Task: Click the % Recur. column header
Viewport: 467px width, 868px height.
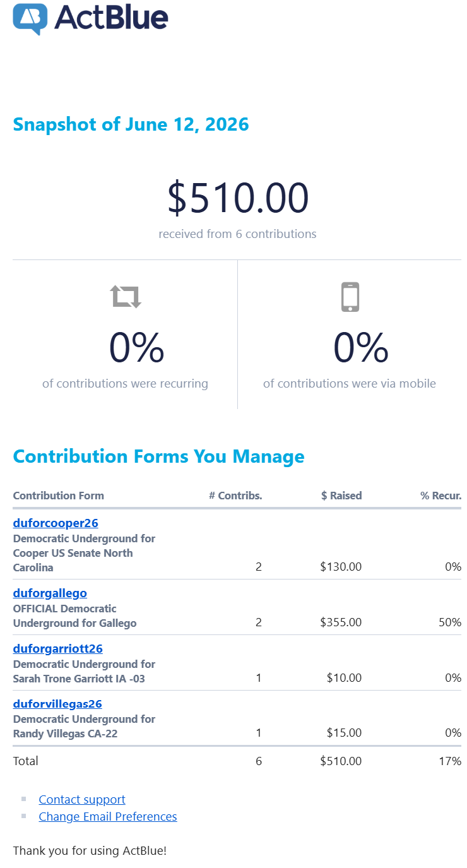Action: point(441,496)
